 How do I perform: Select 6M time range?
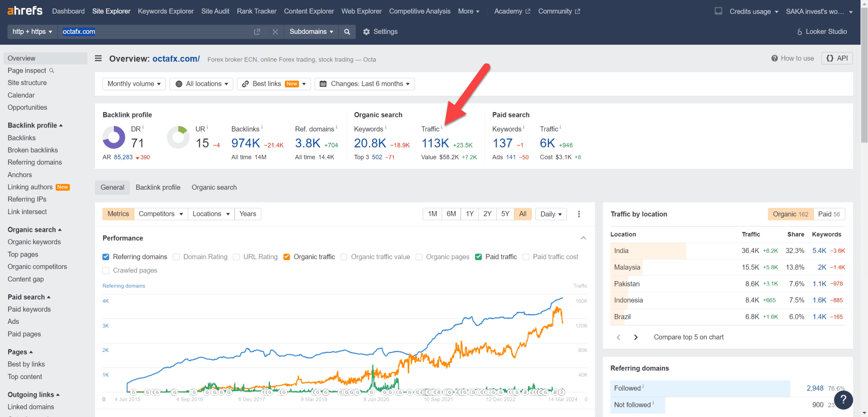pyautogui.click(x=451, y=214)
